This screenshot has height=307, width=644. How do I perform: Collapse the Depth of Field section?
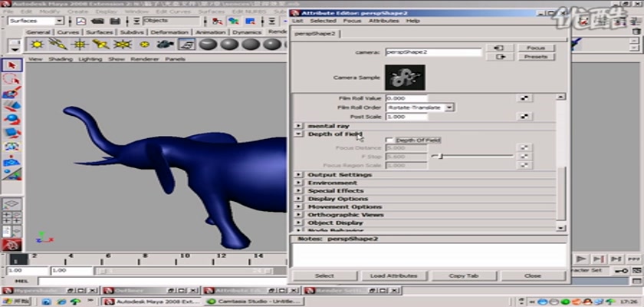pyautogui.click(x=298, y=134)
